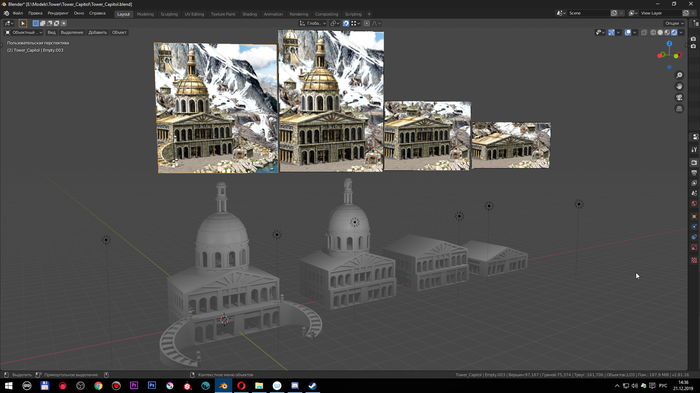Open the viewport Объект menu
The height and width of the screenshot is (393, 700).
(119, 33)
